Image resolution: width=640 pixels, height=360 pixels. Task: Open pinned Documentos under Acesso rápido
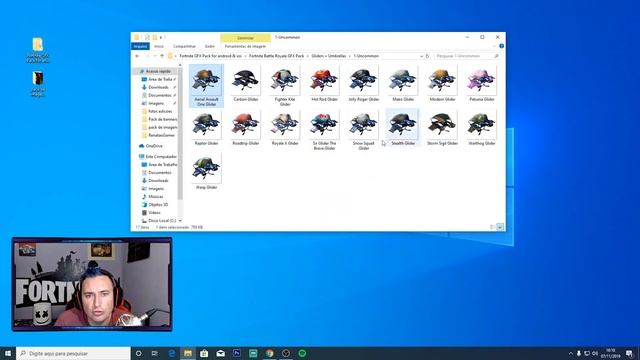[159, 95]
